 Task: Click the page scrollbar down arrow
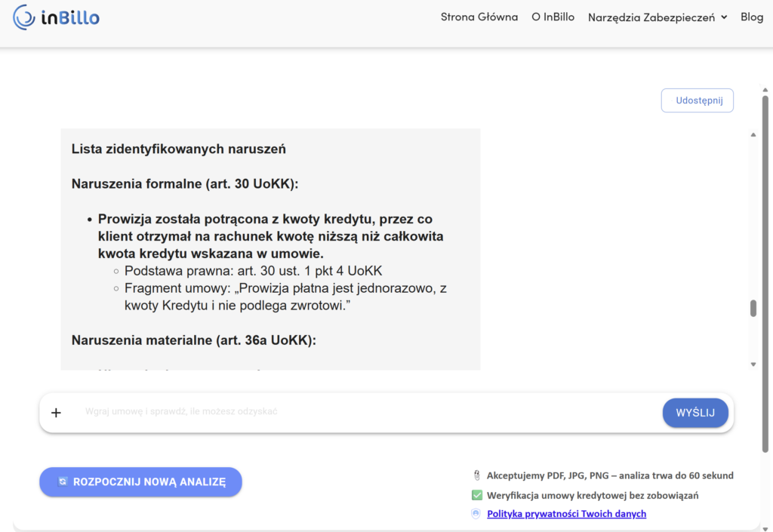point(765,529)
